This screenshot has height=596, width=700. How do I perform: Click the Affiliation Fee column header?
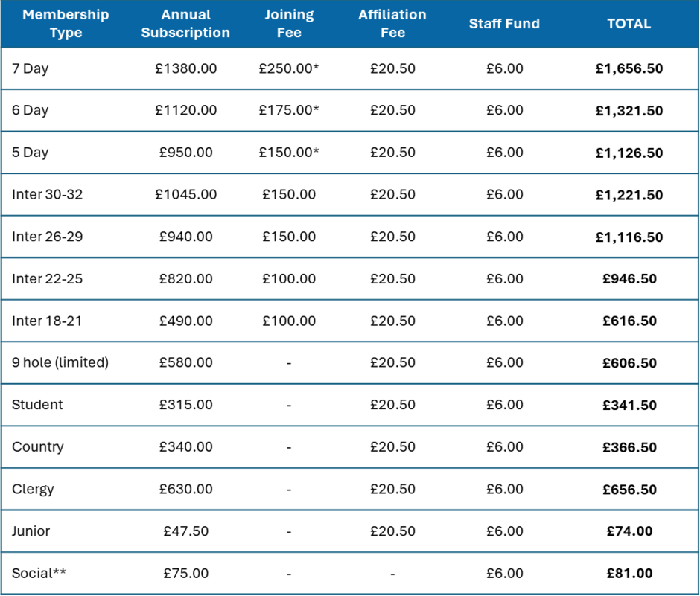[392, 24]
